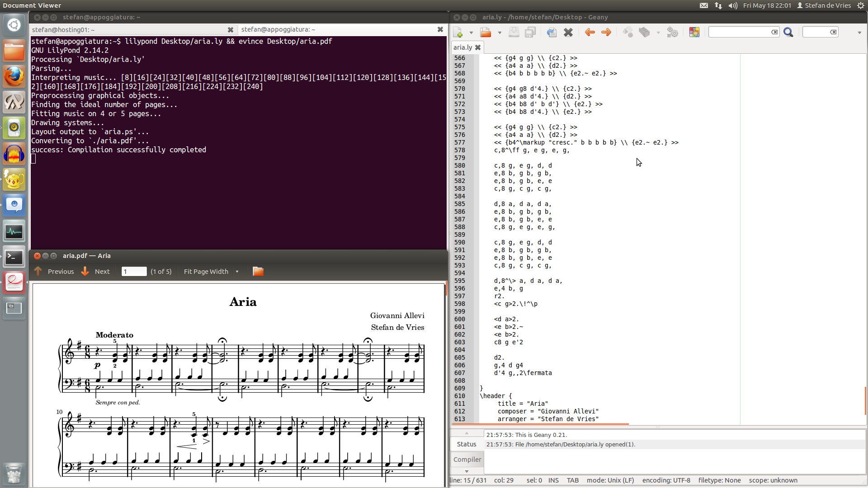Switch to the Compiler message tab
The height and width of the screenshot is (488, 868).
[x=467, y=460]
